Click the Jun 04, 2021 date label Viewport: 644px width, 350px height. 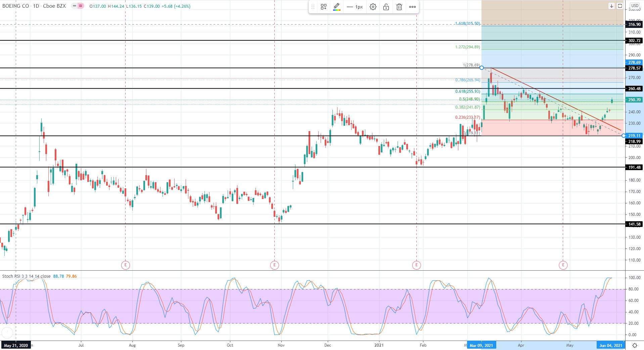tap(611, 345)
